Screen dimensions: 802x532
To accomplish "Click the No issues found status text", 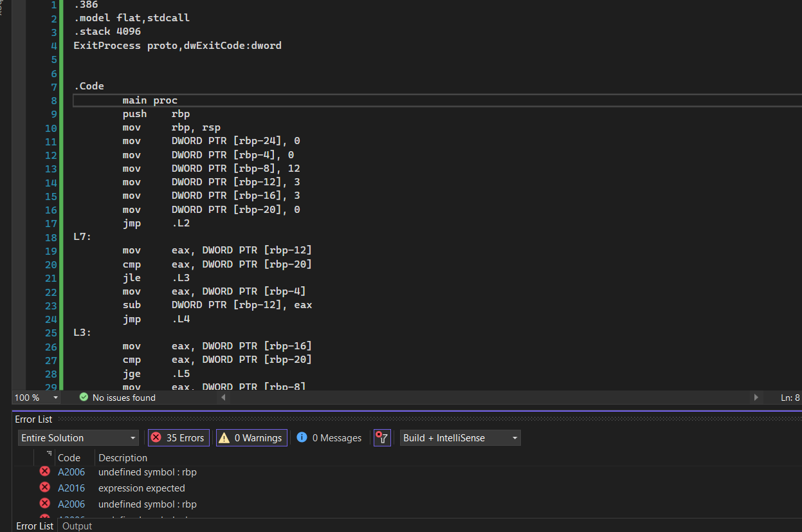I will [124, 398].
